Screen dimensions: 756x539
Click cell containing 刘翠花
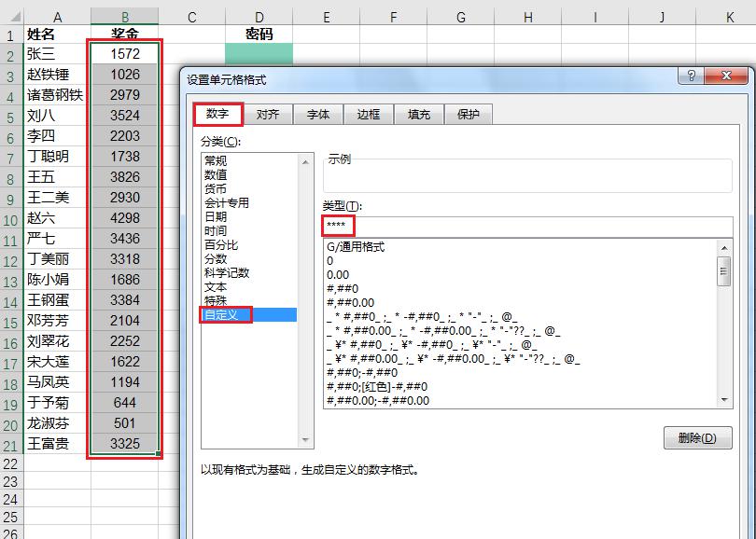(x=57, y=341)
